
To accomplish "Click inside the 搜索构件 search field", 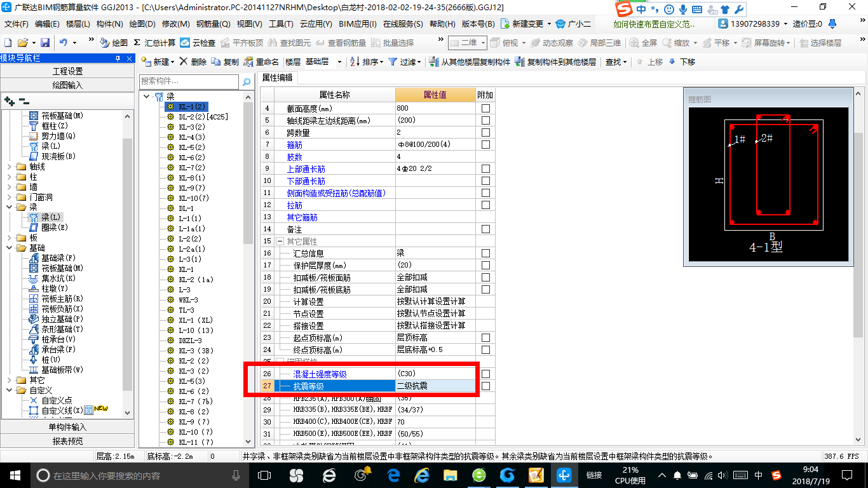I will 189,82.
